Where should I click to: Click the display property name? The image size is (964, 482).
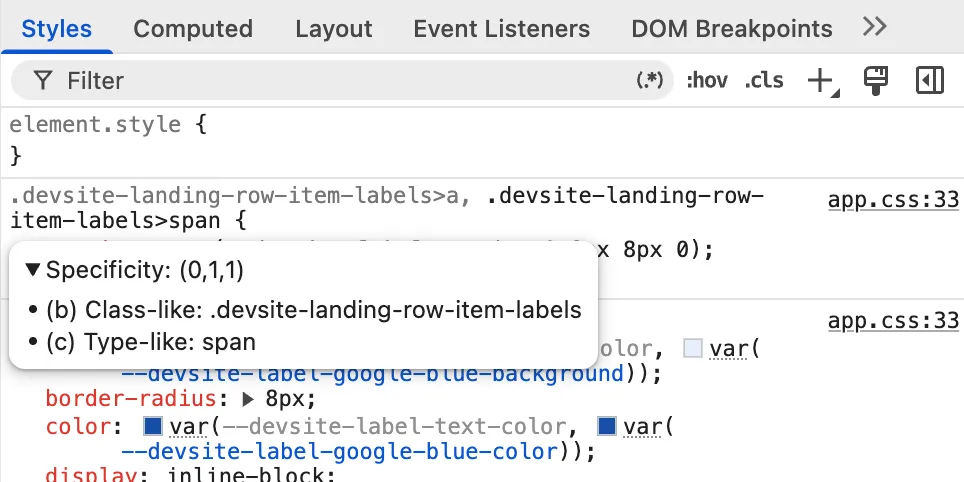(92, 475)
